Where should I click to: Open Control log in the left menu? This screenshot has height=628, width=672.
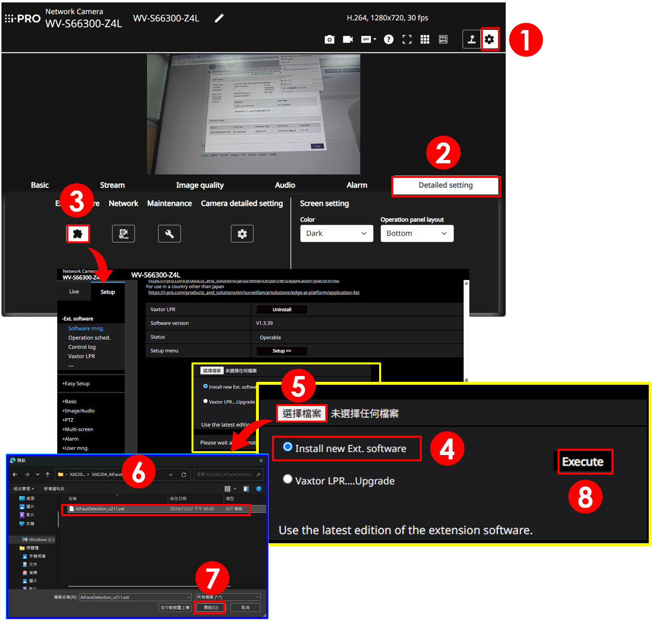pyautogui.click(x=82, y=347)
